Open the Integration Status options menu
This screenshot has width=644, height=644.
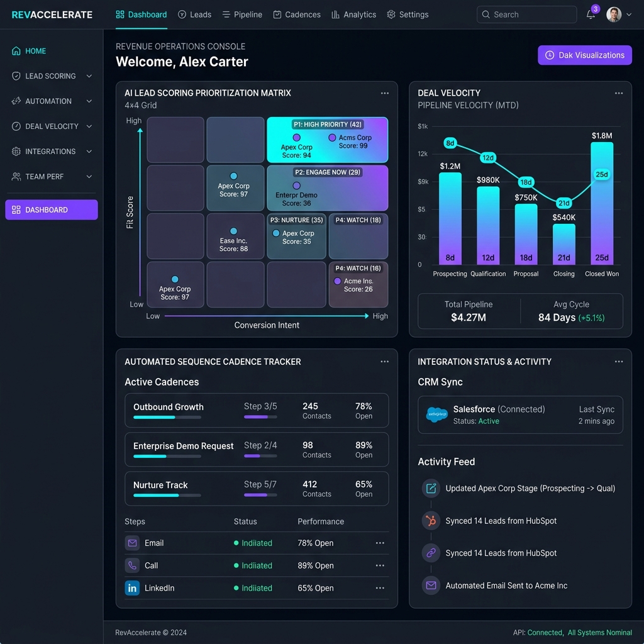coord(619,362)
